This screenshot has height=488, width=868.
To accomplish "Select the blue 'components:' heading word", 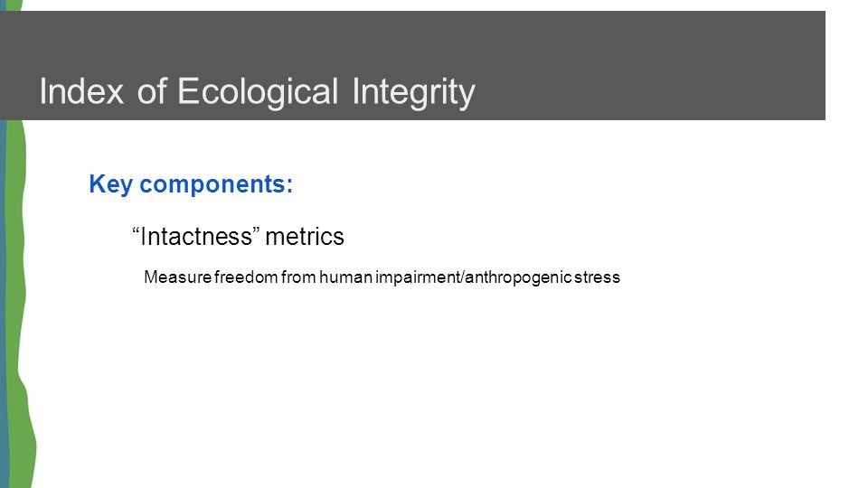I will coord(216,184).
